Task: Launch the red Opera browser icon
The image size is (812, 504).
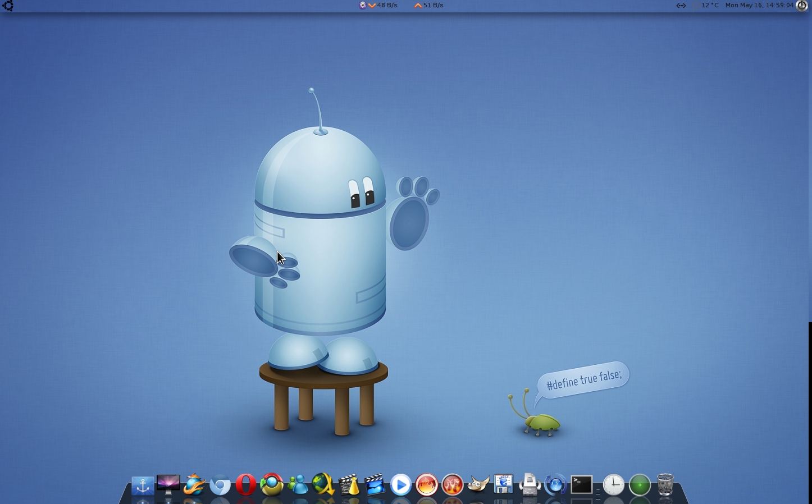Action: tap(246, 485)
